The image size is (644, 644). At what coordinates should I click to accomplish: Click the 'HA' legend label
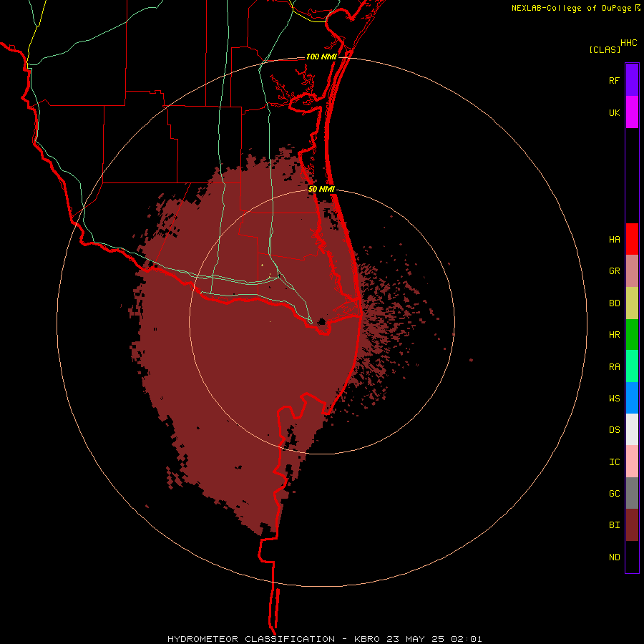pos(614,239)
